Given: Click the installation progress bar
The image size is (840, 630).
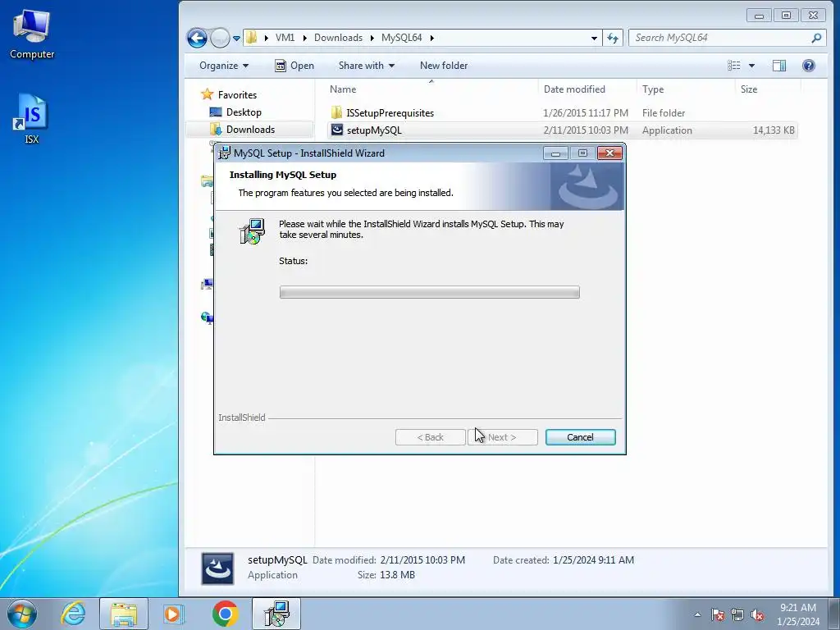Looking at the screenshot, I should 429,292.
